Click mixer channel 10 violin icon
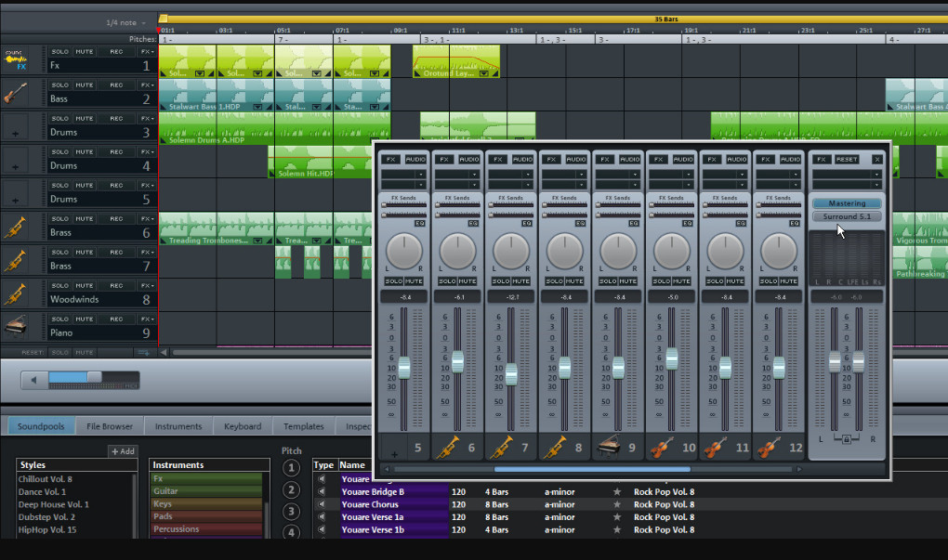This screenshot has width=948, height=560. point(662,447)
